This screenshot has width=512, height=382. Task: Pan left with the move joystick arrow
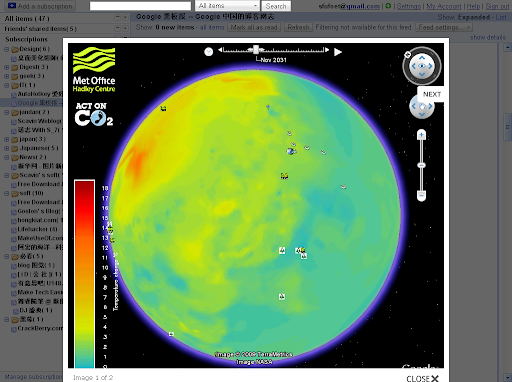coord(414,106)
